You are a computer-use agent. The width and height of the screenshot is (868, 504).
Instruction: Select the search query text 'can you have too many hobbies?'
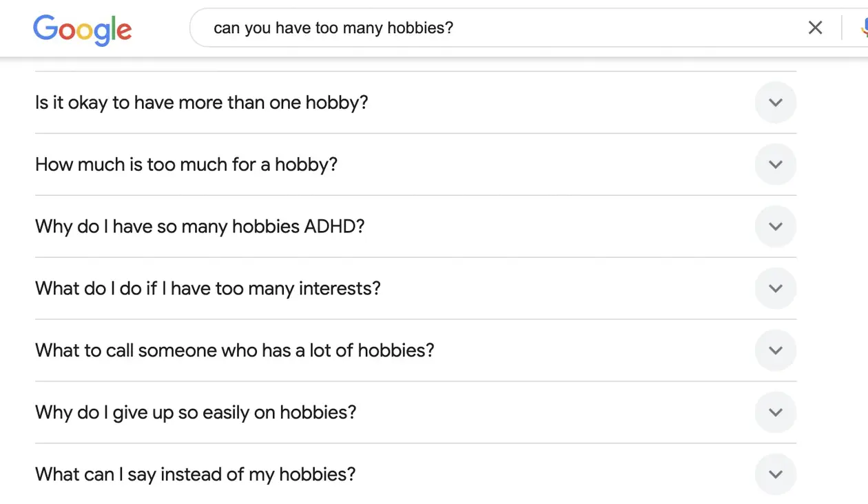point(333,28)
